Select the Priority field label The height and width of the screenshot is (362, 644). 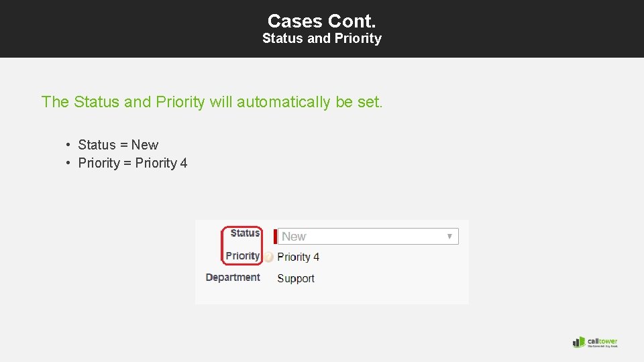point(242,255)
